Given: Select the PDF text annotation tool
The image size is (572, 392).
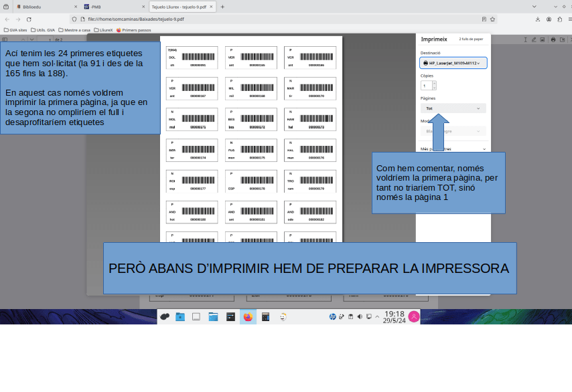Looking at the screenshot, I should [525, 39].
